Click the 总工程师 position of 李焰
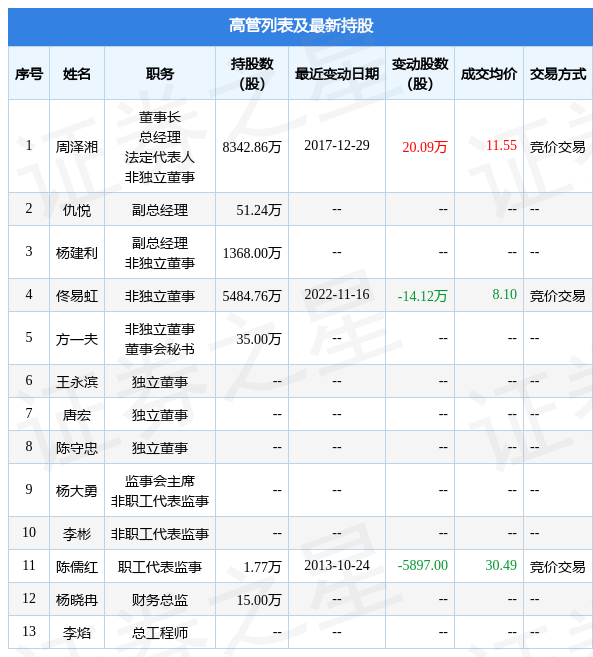Screen dimensions: 593x657 pyautogui.click(x=160, y=633)
